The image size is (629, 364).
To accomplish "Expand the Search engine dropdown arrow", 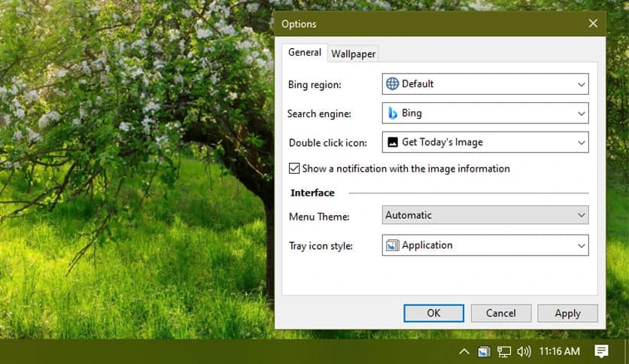I will click(x=581, y=114).
